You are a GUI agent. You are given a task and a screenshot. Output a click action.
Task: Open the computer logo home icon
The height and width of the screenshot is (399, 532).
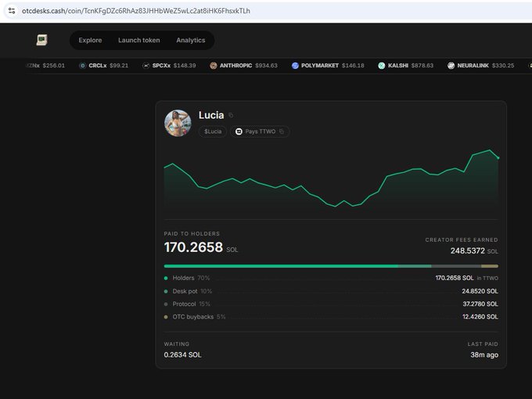coord(41,40)
